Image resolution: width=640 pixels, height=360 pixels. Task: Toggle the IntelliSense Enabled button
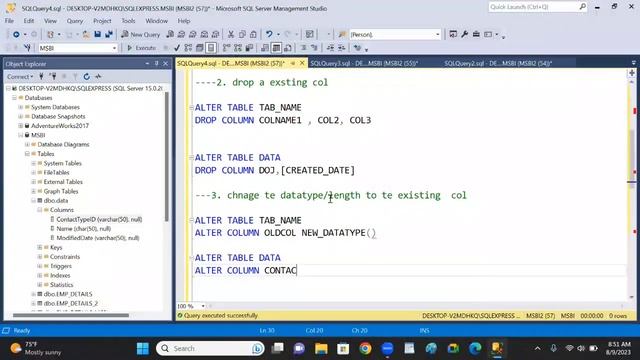[x=211, y=48]
